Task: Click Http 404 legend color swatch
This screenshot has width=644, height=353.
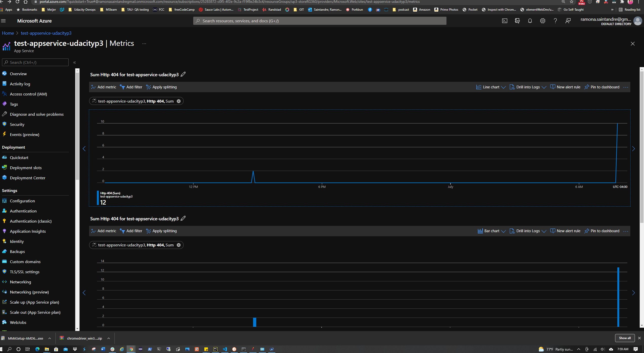Action: [x=98, y=198]
